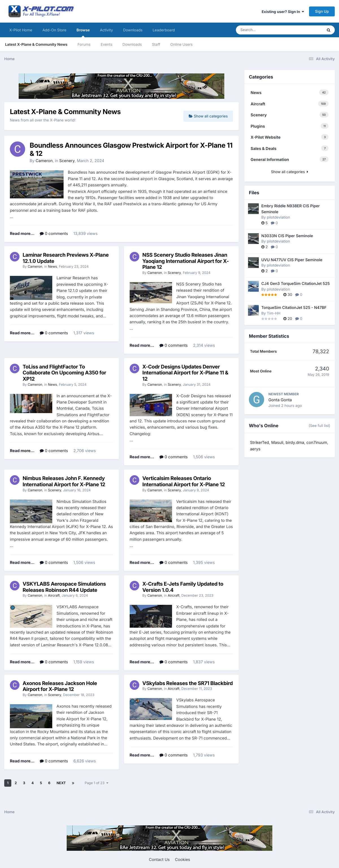Expand the Page 1 of 23 dropdown
The image size is (339, 868).
coord(96,783)
